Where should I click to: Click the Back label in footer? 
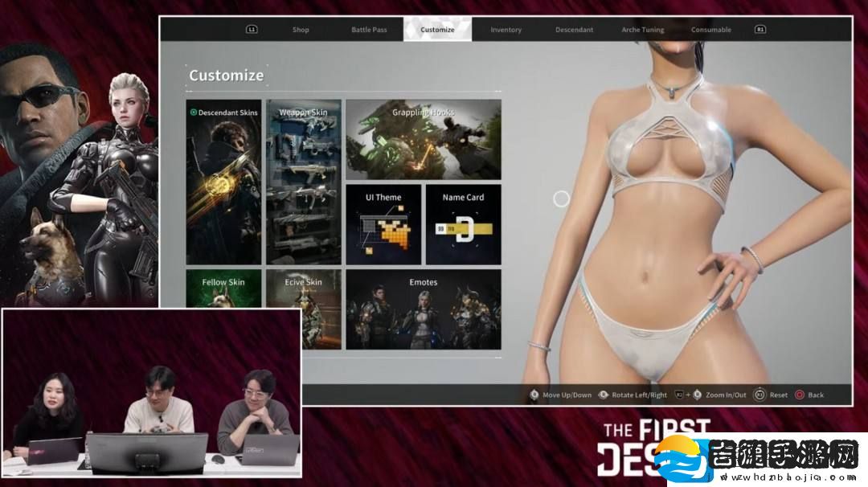816,395
